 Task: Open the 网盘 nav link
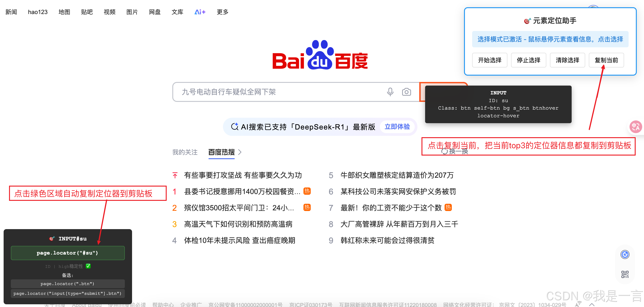155,12
